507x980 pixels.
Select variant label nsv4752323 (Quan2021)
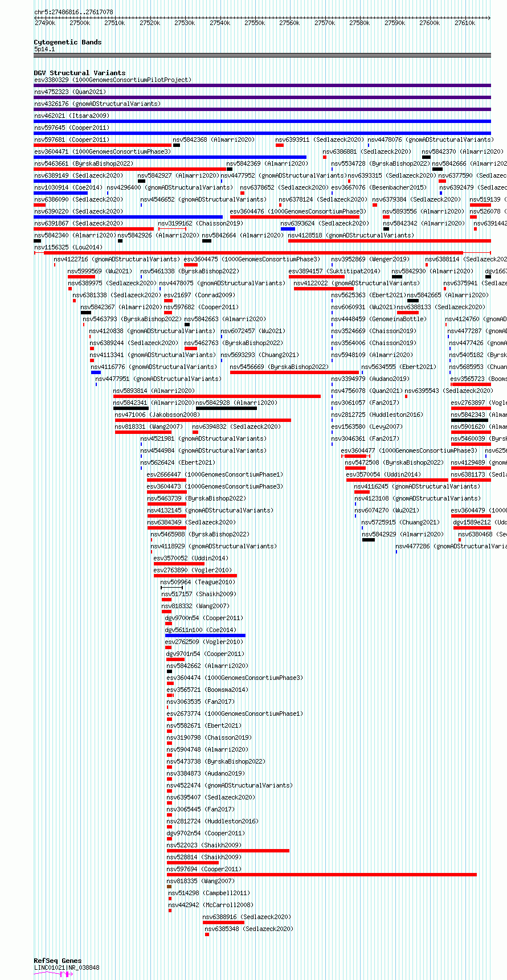tap(70, 92)
